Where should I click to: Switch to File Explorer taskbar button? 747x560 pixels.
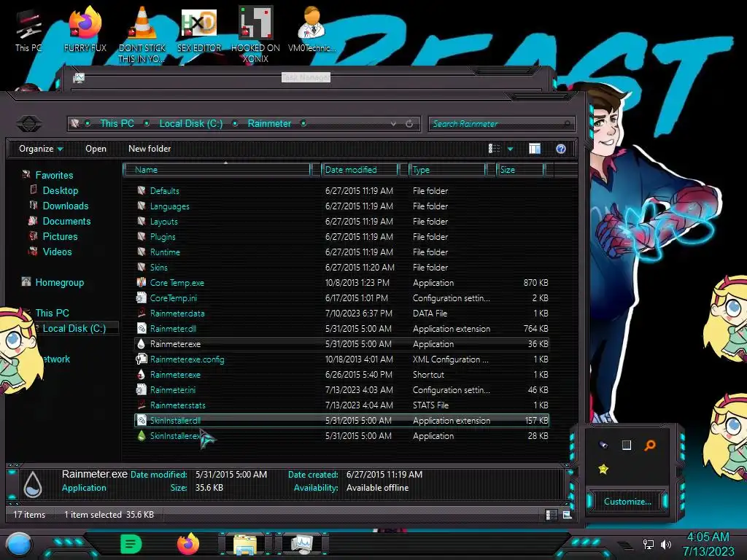click(245, 544)
